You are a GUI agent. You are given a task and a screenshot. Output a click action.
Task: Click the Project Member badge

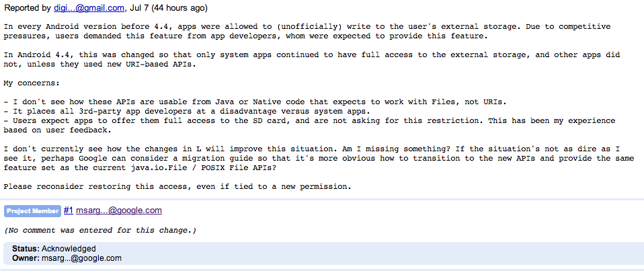(33, 211)
